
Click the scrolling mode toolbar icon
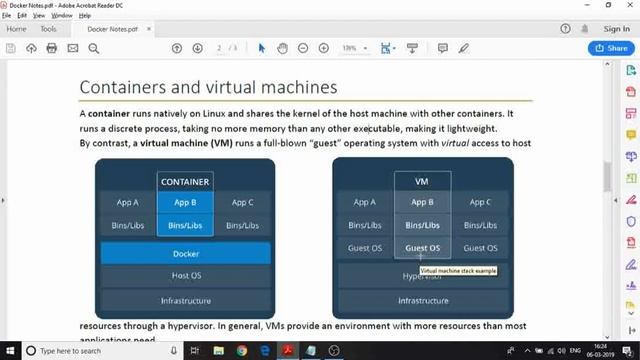point(412,49)
